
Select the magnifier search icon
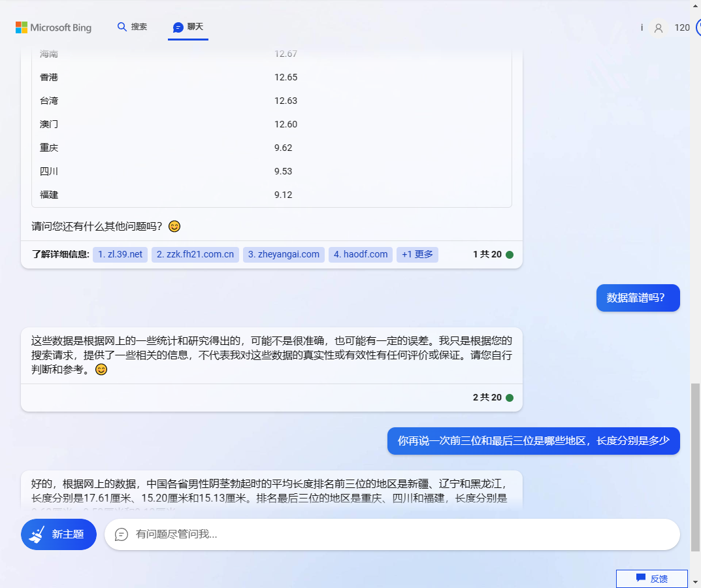click(x=122, y=27)
